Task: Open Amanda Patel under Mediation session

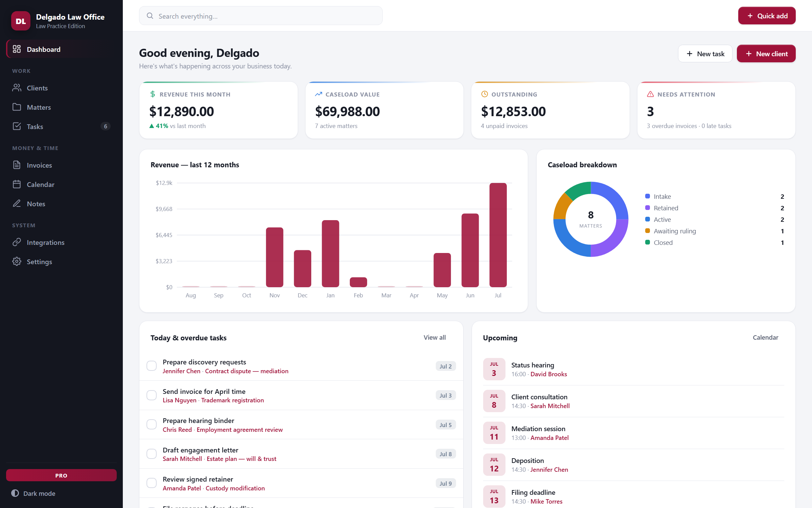Action: (x=549, y=438)
